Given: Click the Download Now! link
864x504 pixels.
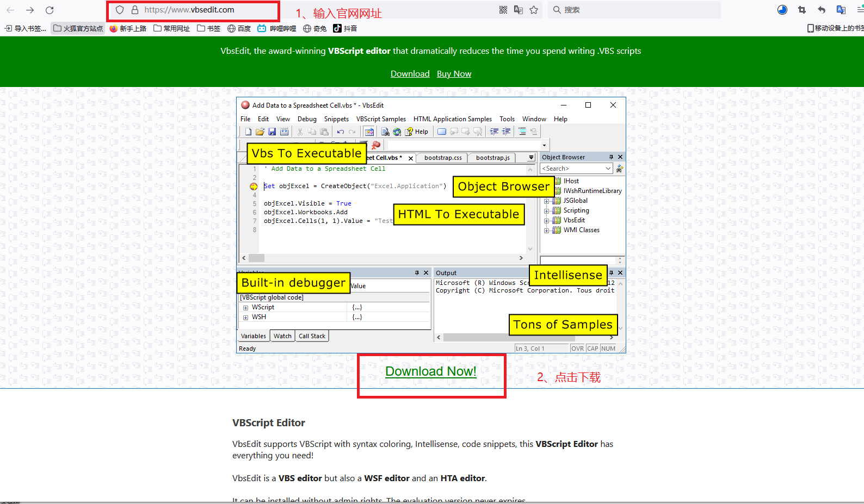Looking at the screenshot, I should point(431,371).
